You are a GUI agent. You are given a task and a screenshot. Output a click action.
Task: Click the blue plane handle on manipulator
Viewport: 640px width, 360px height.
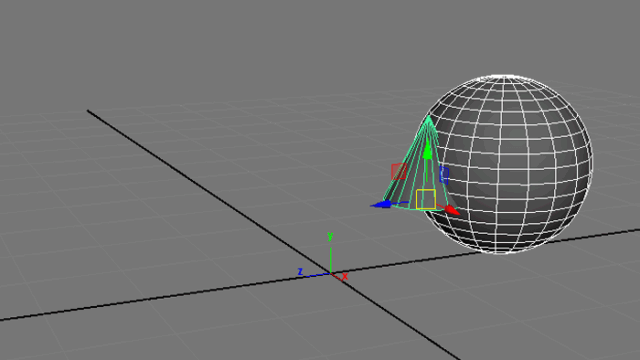click(444, 175)
